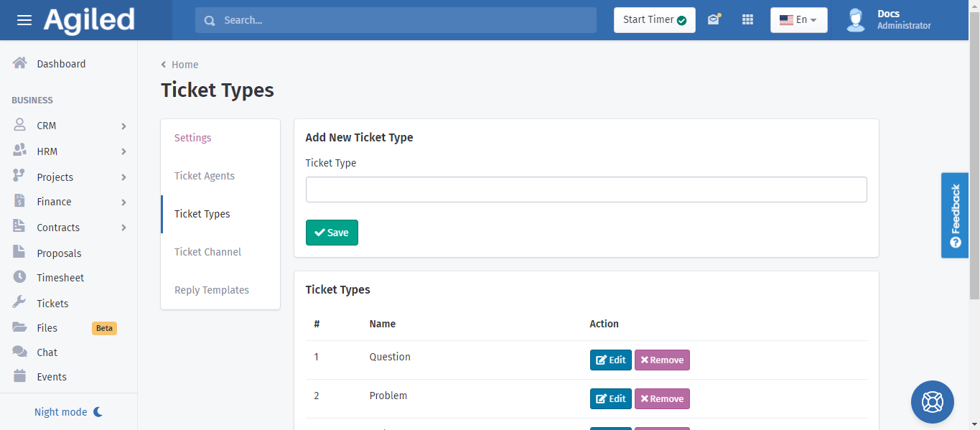Click the green Save button
The width and height of the screenshot is (980, 430).
pyautogui.click(x=332, y=233)
